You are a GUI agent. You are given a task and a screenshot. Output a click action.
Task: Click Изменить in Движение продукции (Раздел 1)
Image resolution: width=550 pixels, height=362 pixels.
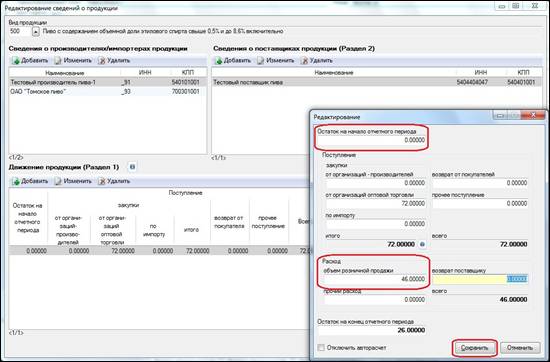74,181
